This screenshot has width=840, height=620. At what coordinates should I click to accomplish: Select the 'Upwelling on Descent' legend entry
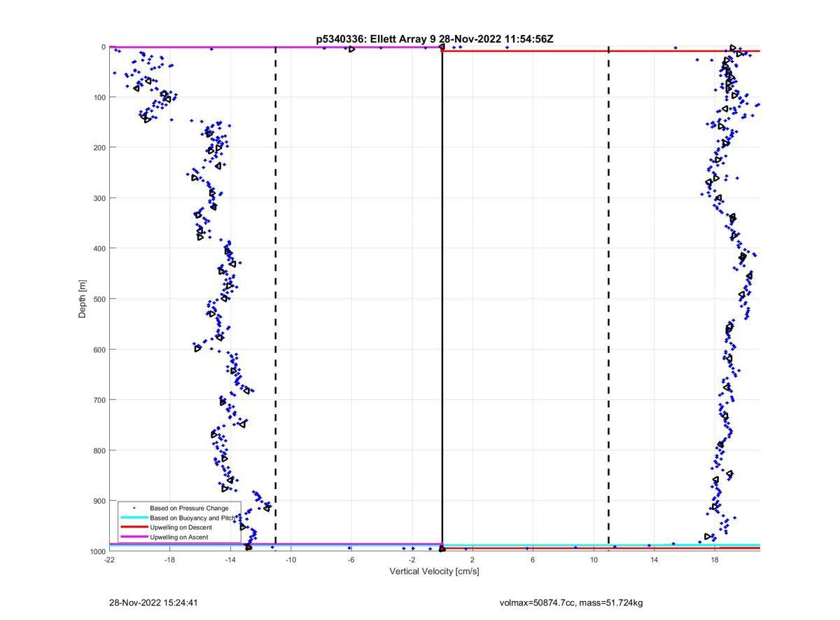coord(180,528)
